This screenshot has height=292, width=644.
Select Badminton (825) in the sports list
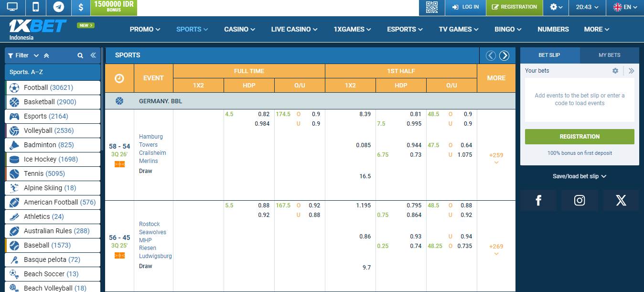coord(53,145)
